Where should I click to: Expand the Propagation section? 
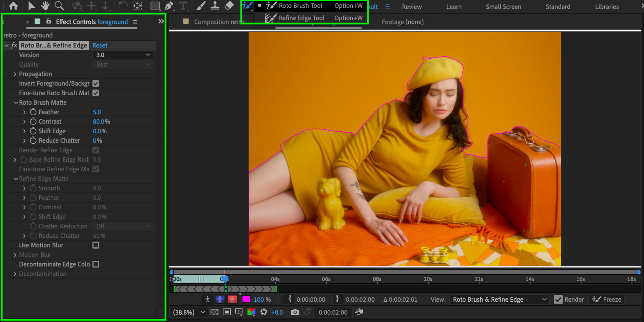15,74
